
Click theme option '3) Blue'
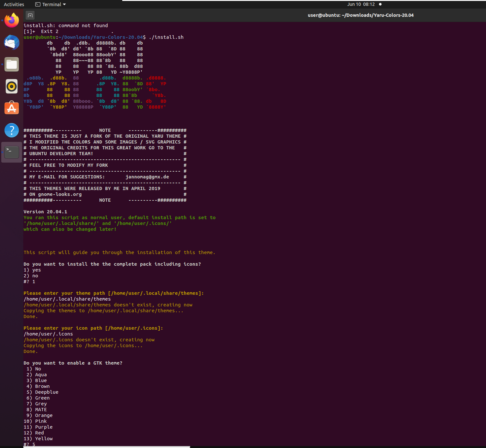(x=37, y=380)
